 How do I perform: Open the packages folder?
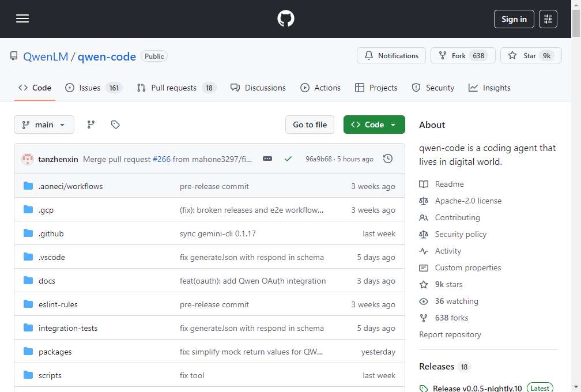coord(55,352)
